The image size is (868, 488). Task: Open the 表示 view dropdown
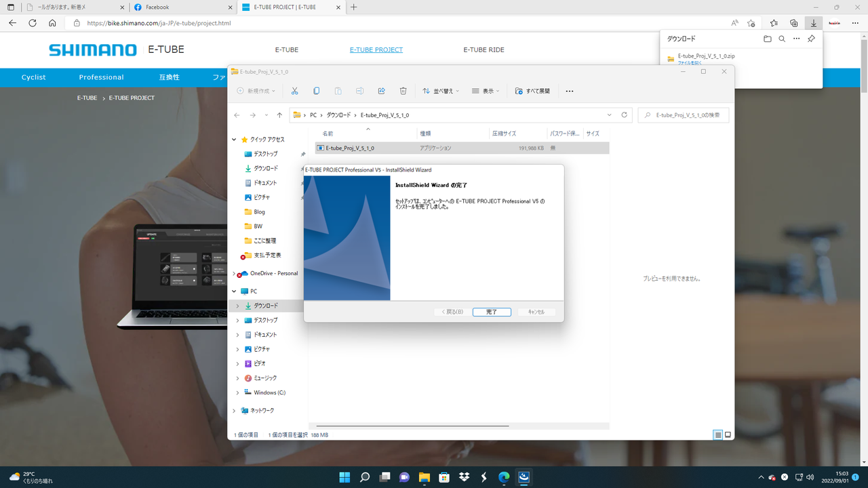click(485, 91)
